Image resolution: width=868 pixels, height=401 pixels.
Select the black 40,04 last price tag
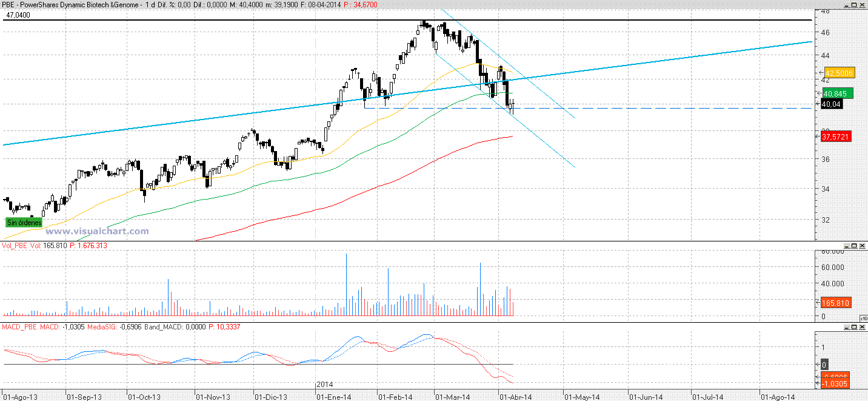click(x=830, y=104)
